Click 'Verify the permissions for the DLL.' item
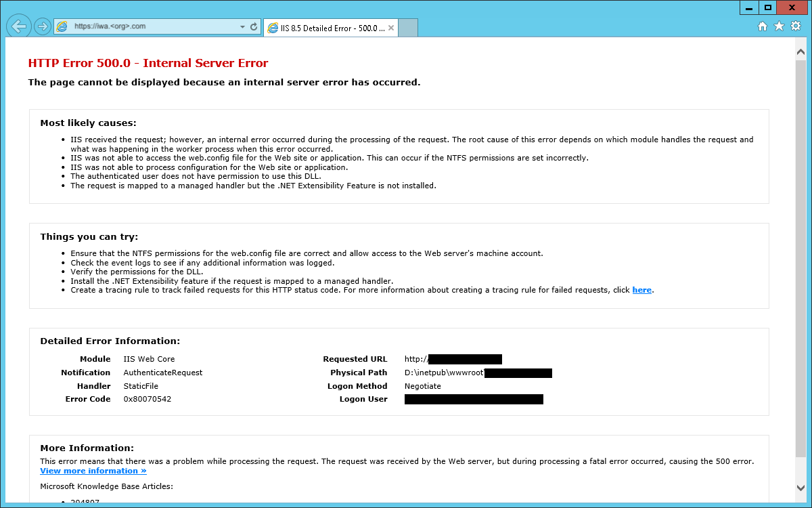 137,272
